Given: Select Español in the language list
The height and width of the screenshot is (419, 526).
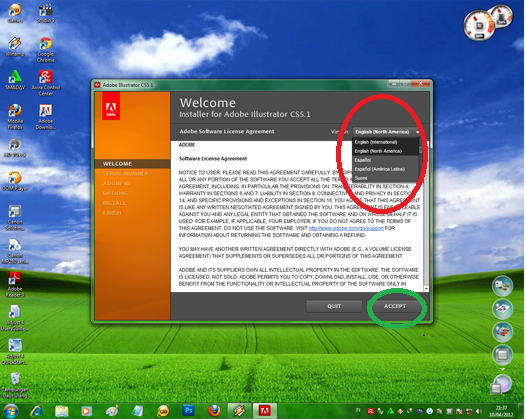Looking at the screenshot, I should click(386, 160).
